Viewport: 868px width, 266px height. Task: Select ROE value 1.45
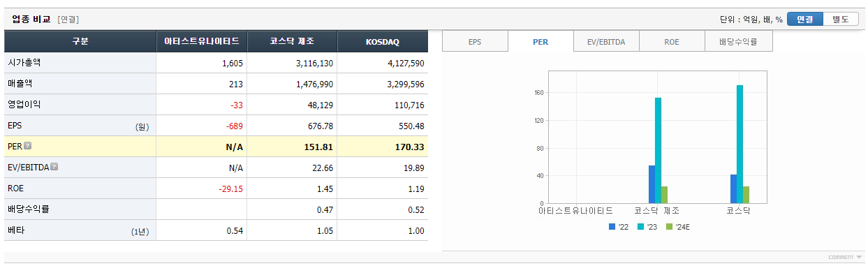coord(325,189)
